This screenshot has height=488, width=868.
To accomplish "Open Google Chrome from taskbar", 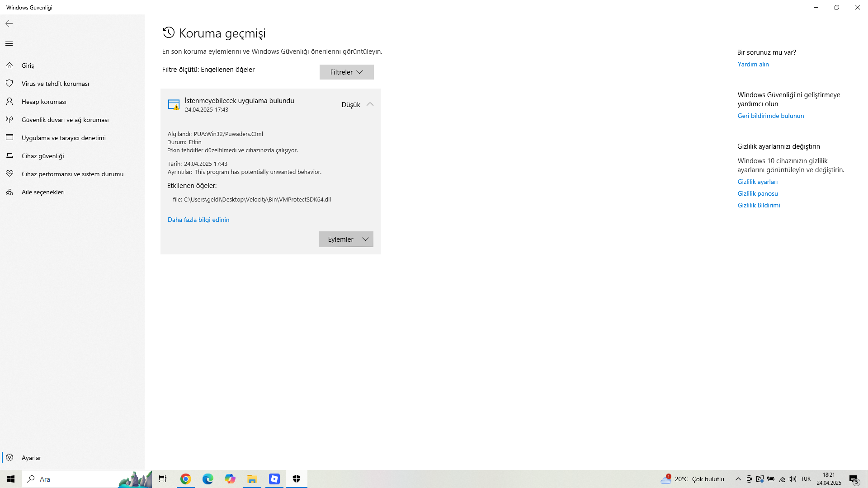I will point(185,479).
